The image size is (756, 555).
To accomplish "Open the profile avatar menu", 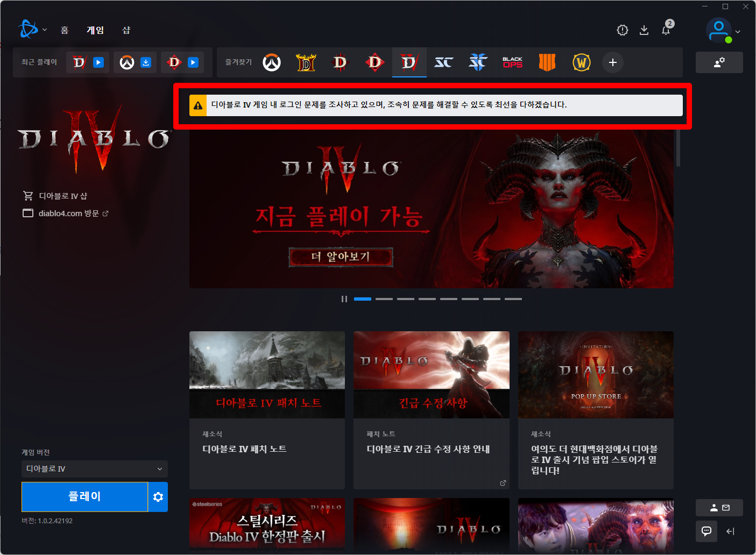I will tap(723, 31).
